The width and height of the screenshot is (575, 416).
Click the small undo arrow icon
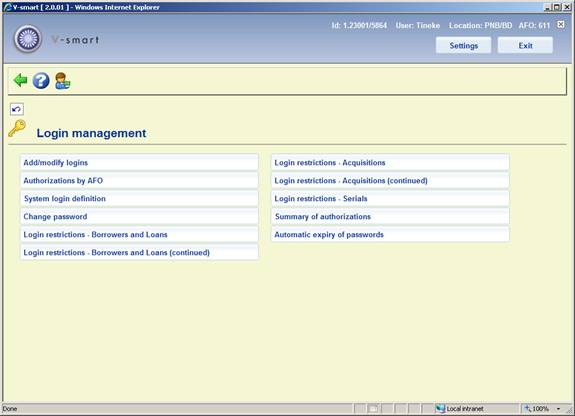pos(17,109)
